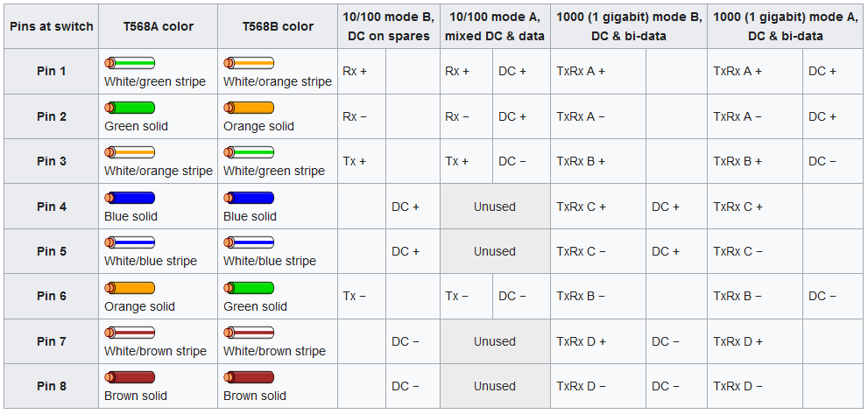Screen dimensions: 868x414
Task: Click the 'Unused' cell in the Pin 5 row
Action: (495, 251)
